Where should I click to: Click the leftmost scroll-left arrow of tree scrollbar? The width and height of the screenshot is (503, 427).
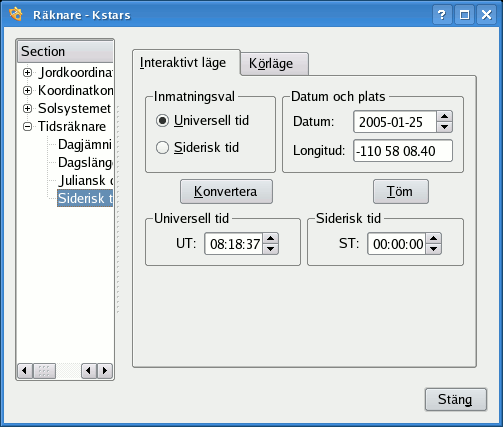[25, 371]
